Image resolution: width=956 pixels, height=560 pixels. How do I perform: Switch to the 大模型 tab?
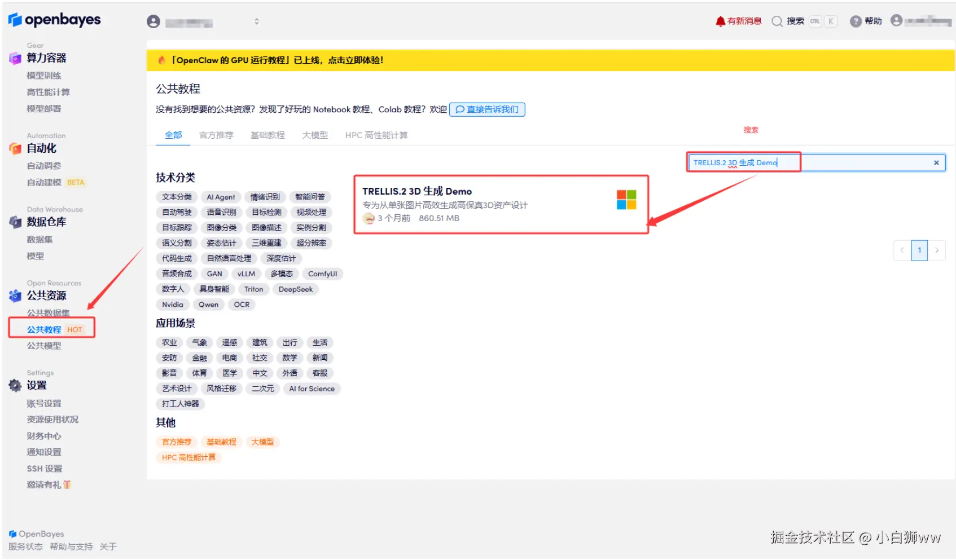[315, 135]
